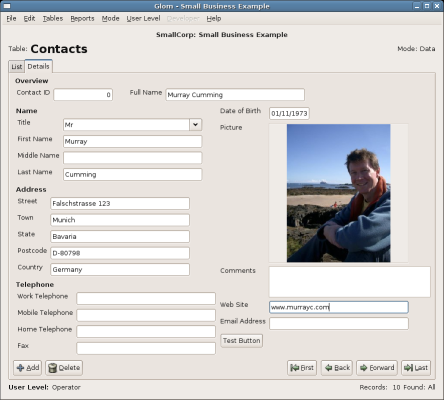The height and width of the screenshot is (400, 444).
Task: Switch to the List tab
Action: (x=17, y=67)
